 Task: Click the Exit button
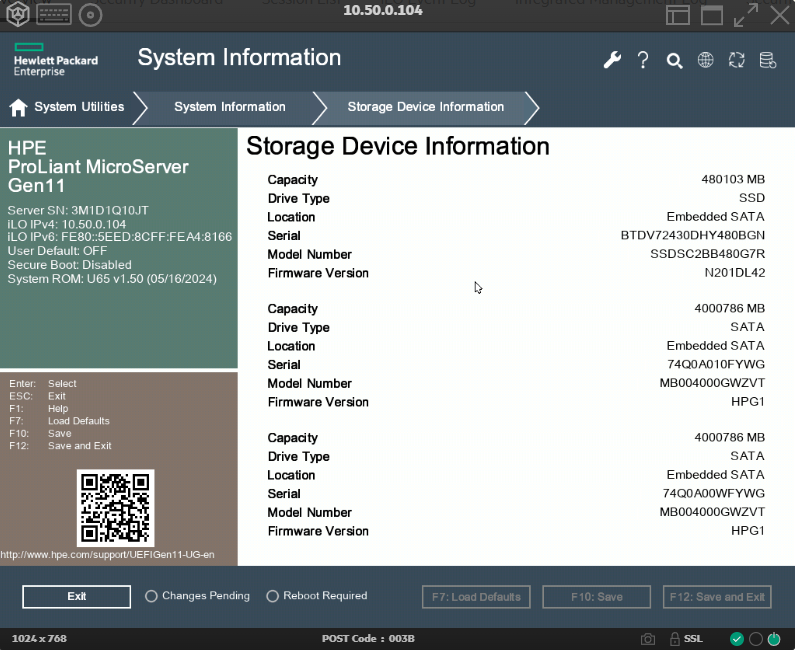[x=77, y=597]
